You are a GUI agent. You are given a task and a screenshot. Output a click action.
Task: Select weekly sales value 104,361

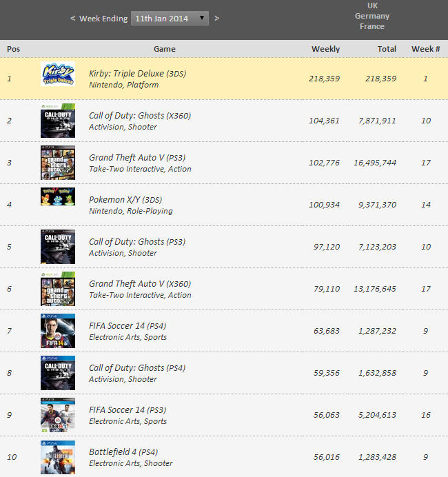[324, 121]
